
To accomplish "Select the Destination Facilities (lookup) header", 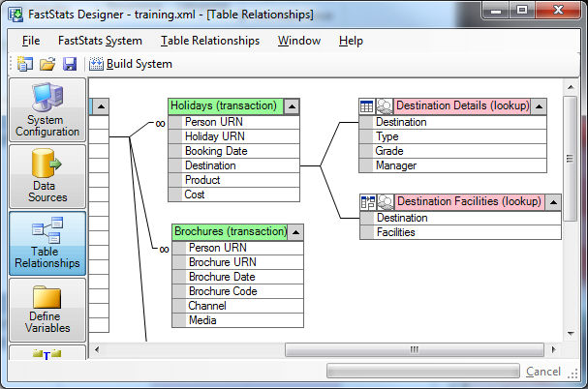I will pyautogui.click(x=470, y=202).
